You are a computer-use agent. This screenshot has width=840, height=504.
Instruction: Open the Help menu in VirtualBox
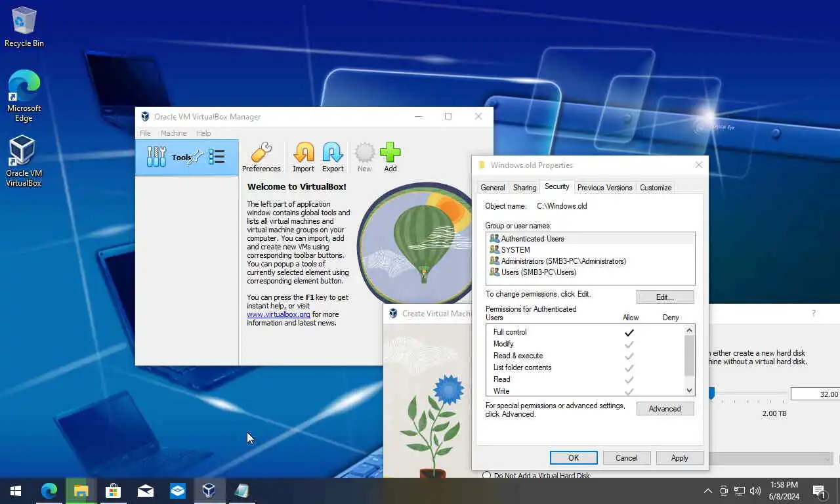point(204,133)
